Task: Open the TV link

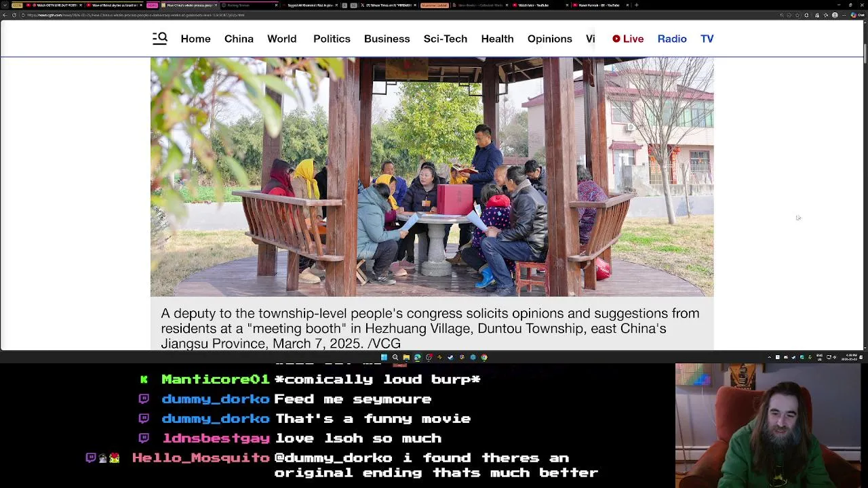Action: pyautogui.click(x=707, y=39)
